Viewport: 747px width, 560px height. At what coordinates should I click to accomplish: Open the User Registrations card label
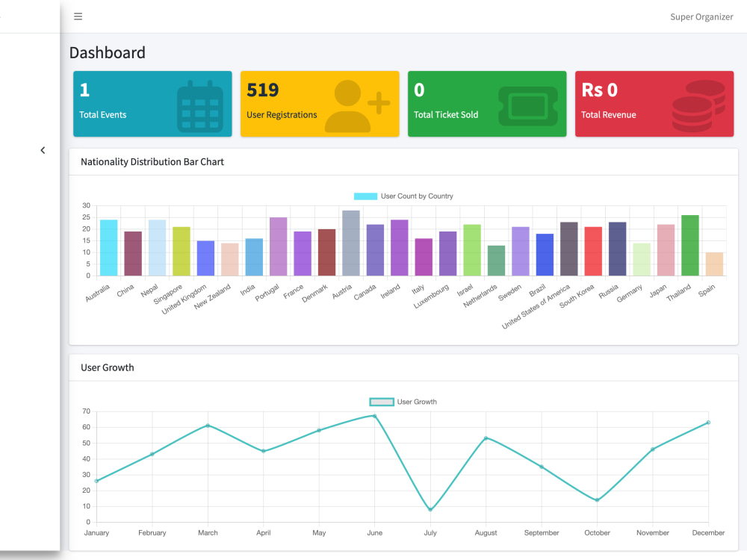click(x=282, y=115)
